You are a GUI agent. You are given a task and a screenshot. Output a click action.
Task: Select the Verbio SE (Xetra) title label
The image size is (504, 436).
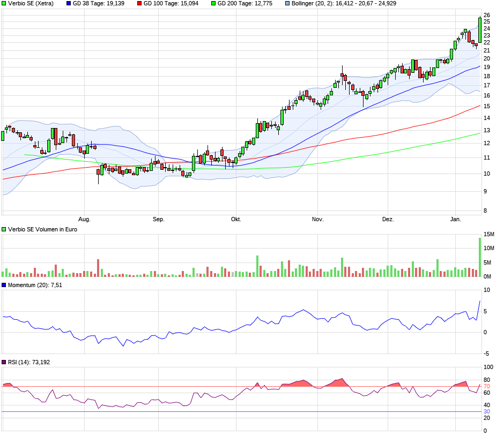[x=31, y=3]
